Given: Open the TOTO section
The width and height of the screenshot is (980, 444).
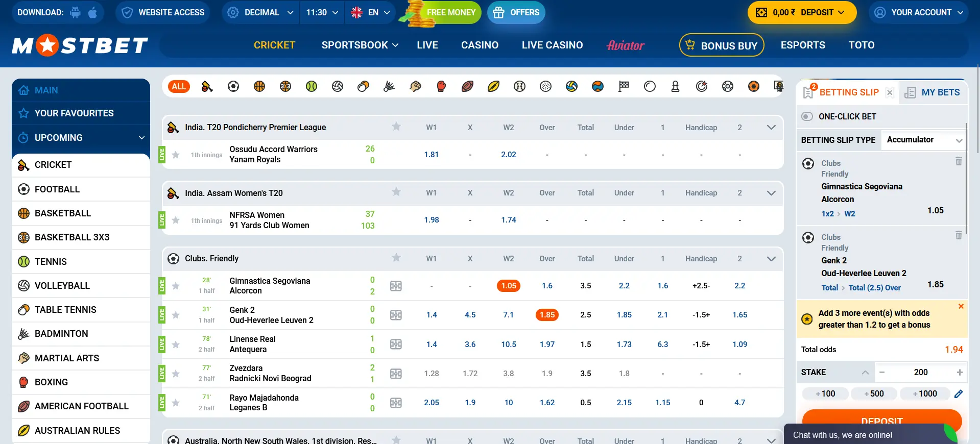Looking at the screenshot, I should tap(862, 45).
